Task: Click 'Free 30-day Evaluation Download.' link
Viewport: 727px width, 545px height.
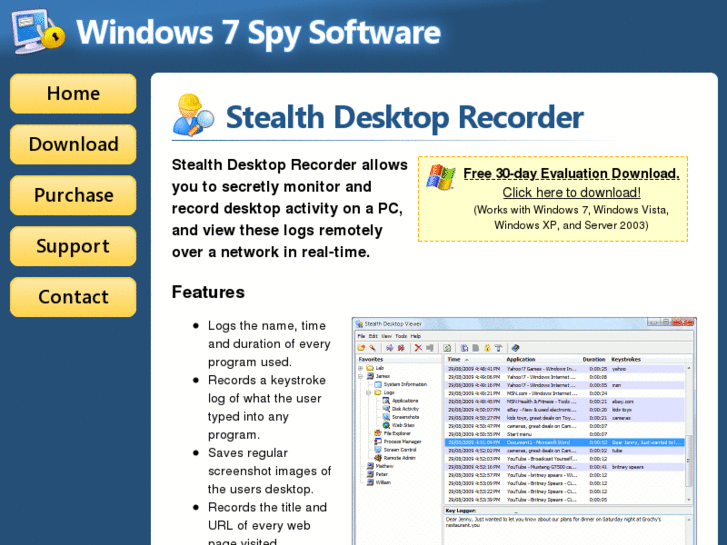Action: click(x=571, y=173)
